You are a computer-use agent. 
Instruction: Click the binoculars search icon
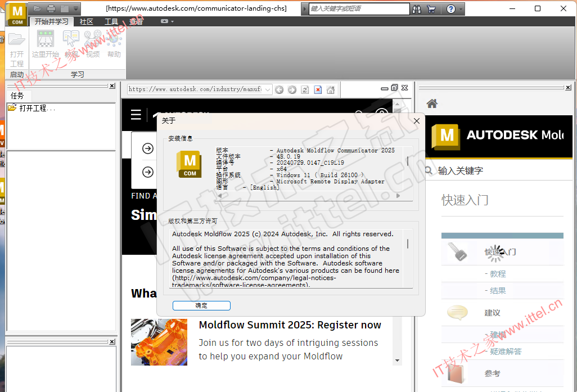(417, 9)
